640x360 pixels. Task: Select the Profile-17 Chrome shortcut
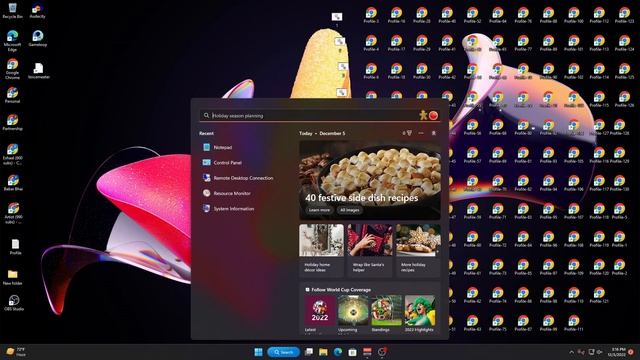pyautogui.click(x=396, y=43)
